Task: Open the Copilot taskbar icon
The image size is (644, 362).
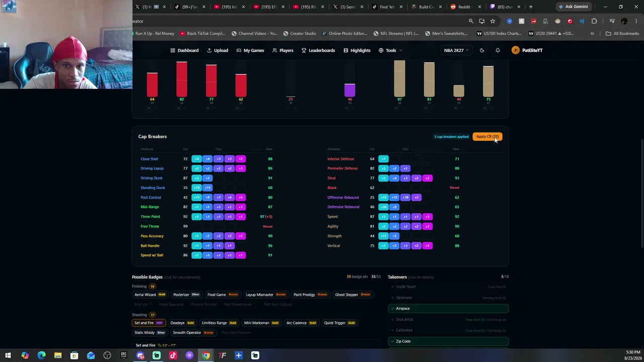Action: (25, 355)
